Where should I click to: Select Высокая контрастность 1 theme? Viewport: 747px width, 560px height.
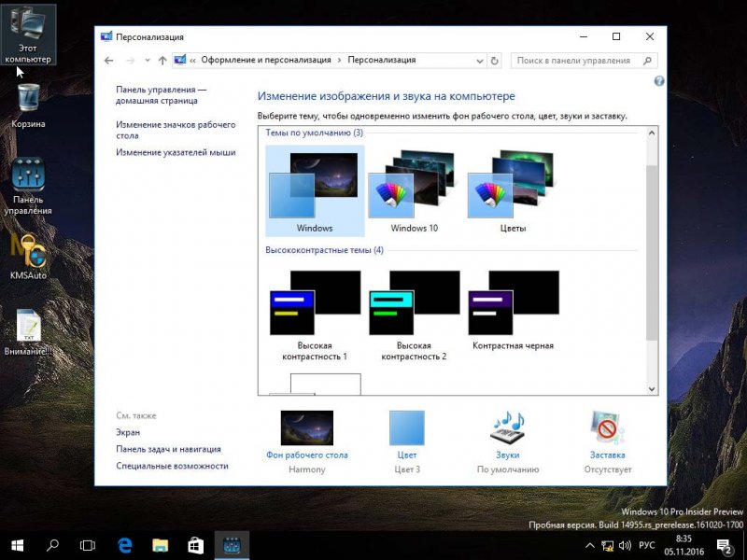point(315,315)
